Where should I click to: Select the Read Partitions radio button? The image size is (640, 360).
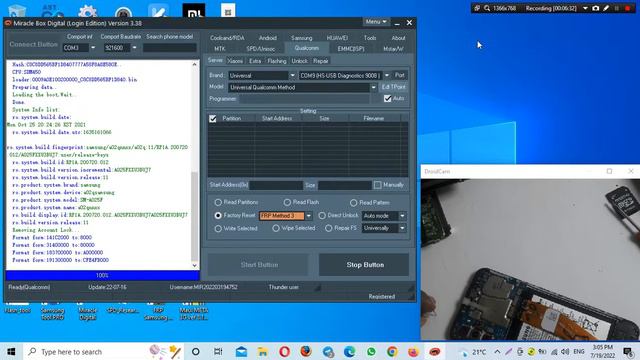218,202
